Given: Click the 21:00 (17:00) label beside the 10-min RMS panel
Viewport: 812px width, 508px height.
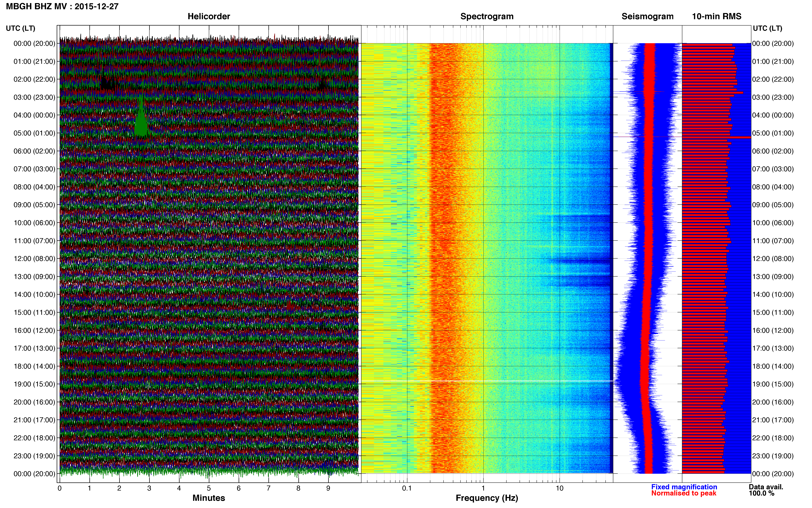Looking at the screenshot, I should coord(773,420).
